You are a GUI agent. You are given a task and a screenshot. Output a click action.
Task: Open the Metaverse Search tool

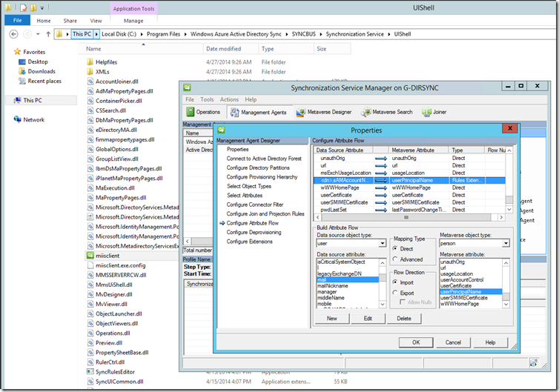point(386,112)
